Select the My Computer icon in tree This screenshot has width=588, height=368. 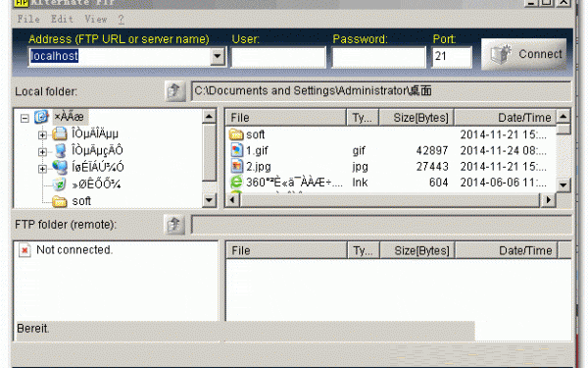point(60,150)
